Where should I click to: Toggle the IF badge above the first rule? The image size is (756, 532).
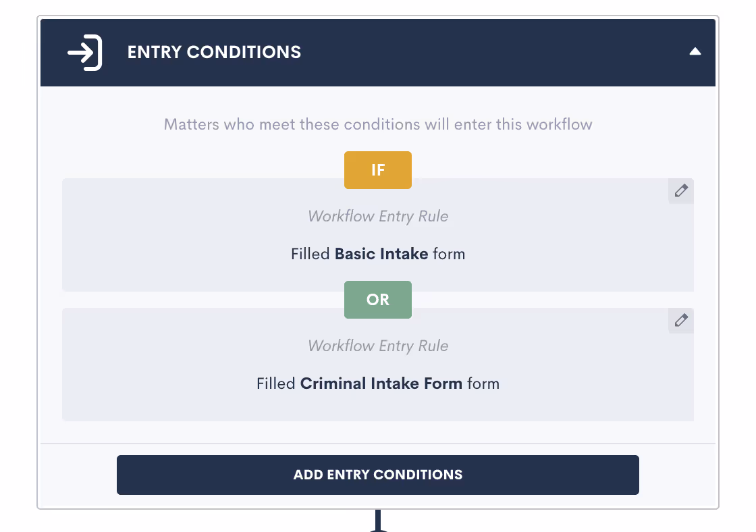[377, 170]
